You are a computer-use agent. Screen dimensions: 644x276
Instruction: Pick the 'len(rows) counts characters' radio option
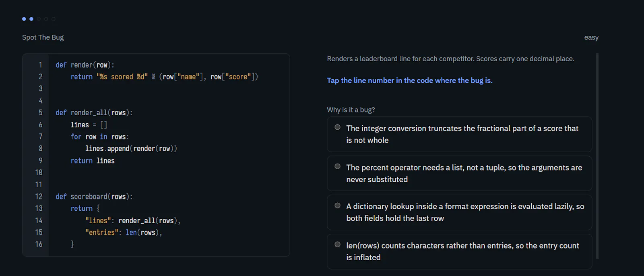[337, 245]
